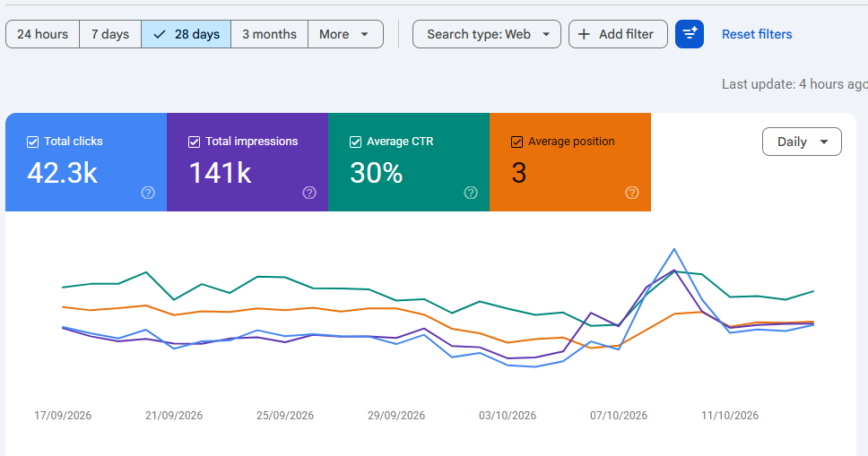Click the Reset filters link
Viewport: 868px width, 456px height.
click(757, 34)
